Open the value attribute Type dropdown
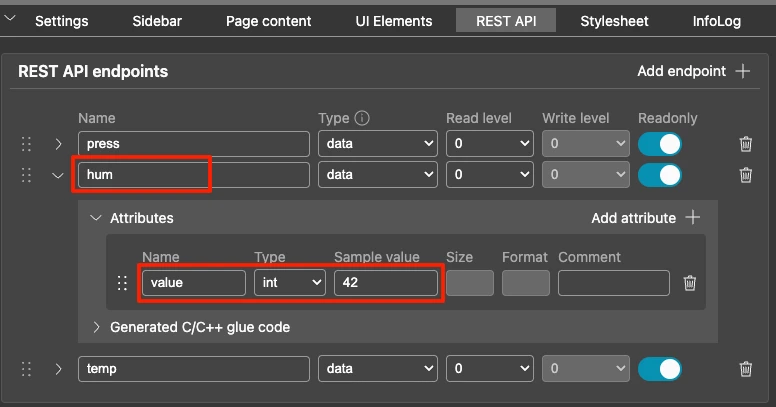This screenshot has height=407, width=776. point(289,283)
